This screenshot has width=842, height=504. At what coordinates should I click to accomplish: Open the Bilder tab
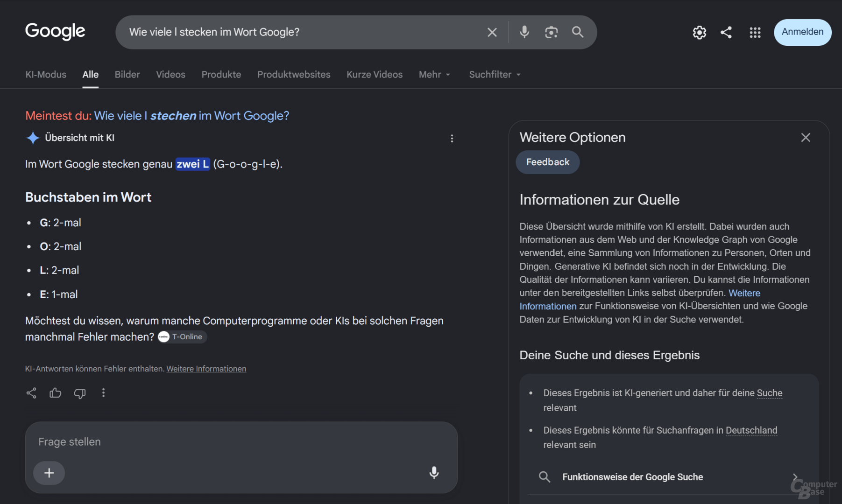point(127,75)
